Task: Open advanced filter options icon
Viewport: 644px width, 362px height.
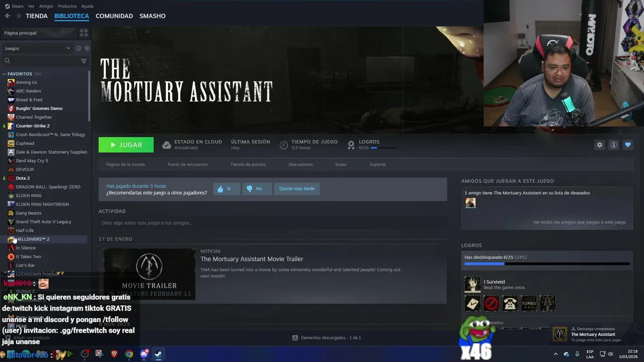Action: [x=84, y=61]
